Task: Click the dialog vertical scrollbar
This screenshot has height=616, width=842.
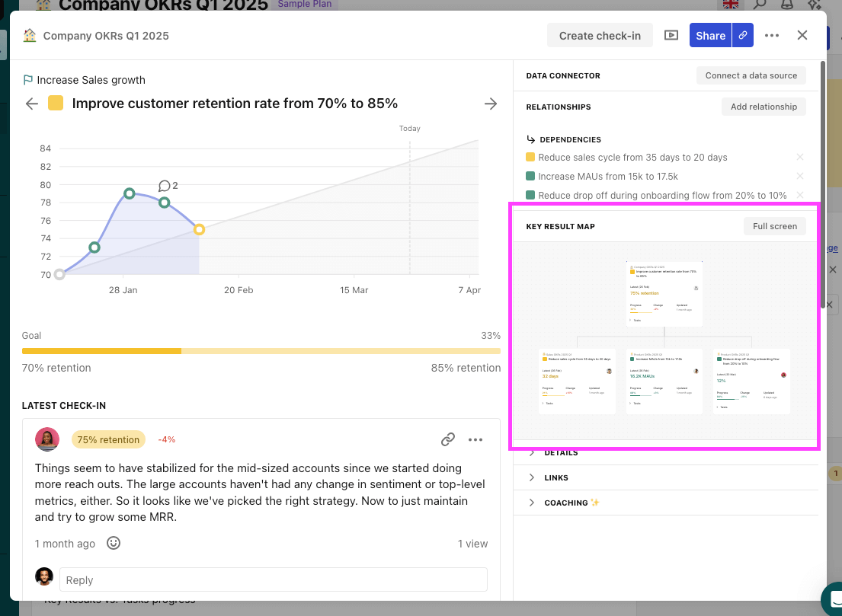Action: pos(823,184)
